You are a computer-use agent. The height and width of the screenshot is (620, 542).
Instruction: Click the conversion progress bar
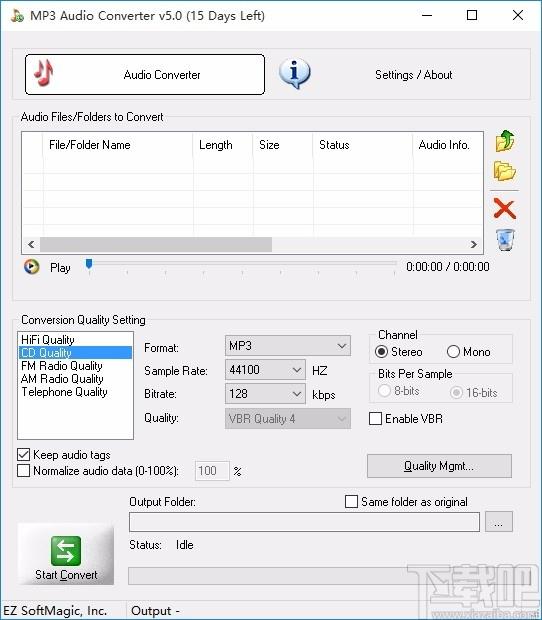(x=320, y=576)
